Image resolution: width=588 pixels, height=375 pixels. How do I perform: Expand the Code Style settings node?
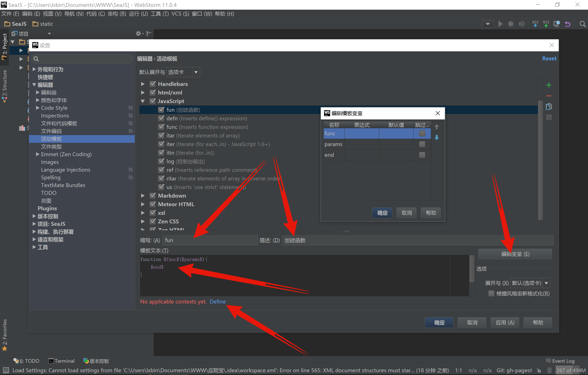click(x=38, y=108)
